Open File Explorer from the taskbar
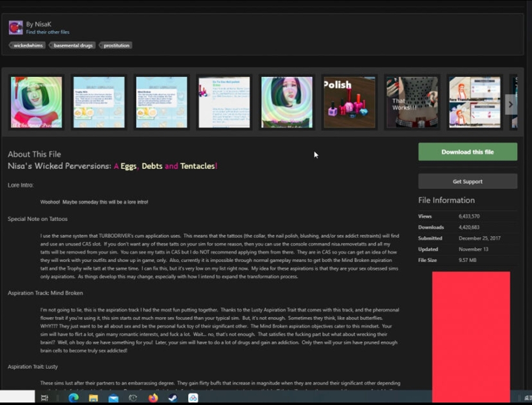532x405 pixels. coord(93,398)
